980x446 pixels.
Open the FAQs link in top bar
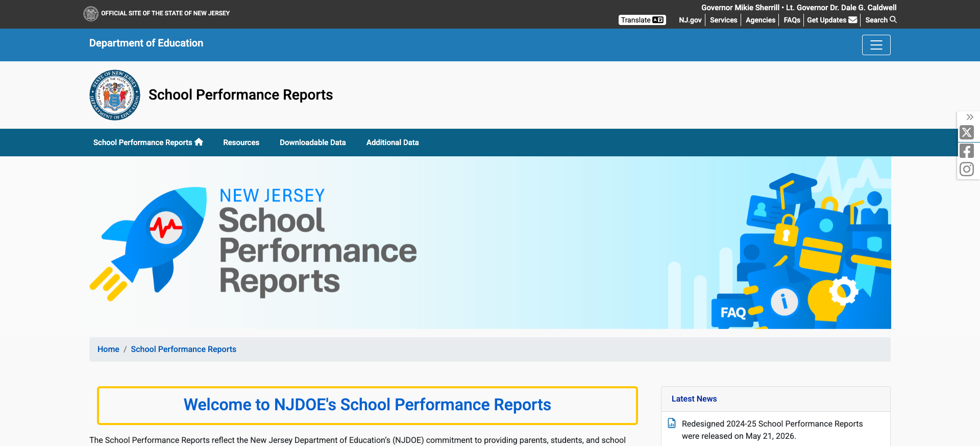click(x=792, y=20)
